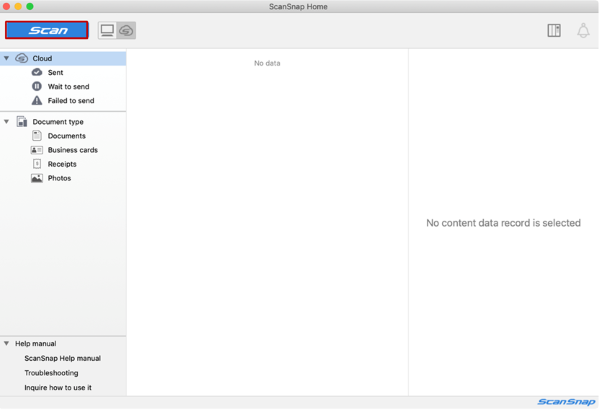Click the green zoom window button
Image resolution: width=600 pixels, height=410 pixels.
(x=29, y=7)
